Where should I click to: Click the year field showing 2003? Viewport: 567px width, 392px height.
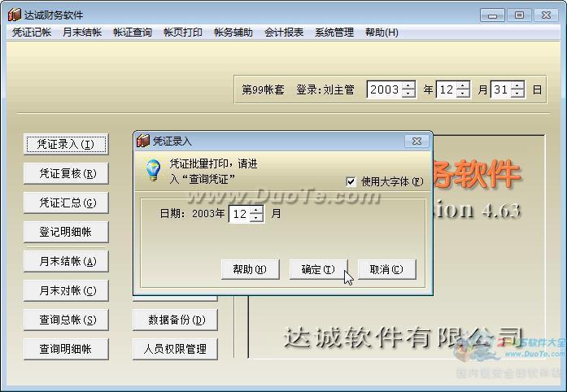(385, 89)
